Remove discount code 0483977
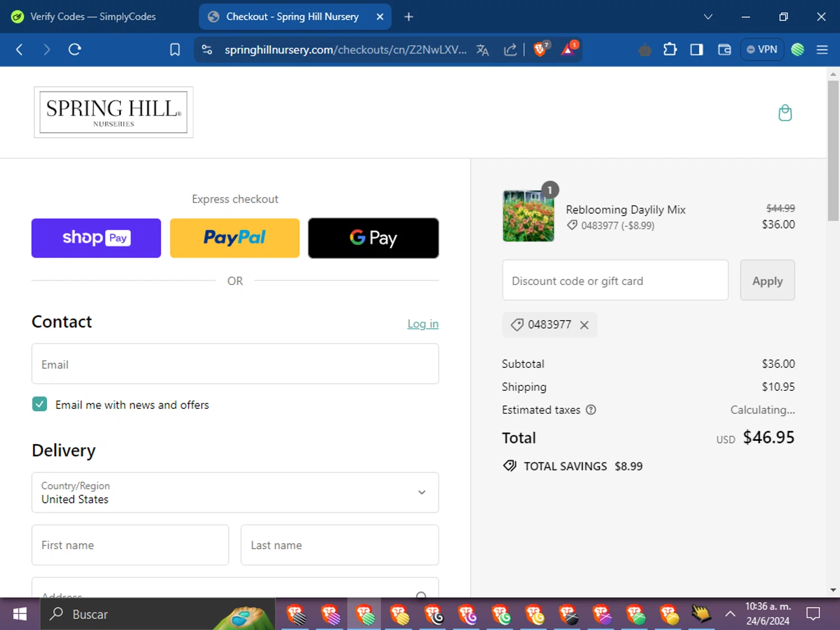Viewport: 840px width, 630px height. coord(584,325)
